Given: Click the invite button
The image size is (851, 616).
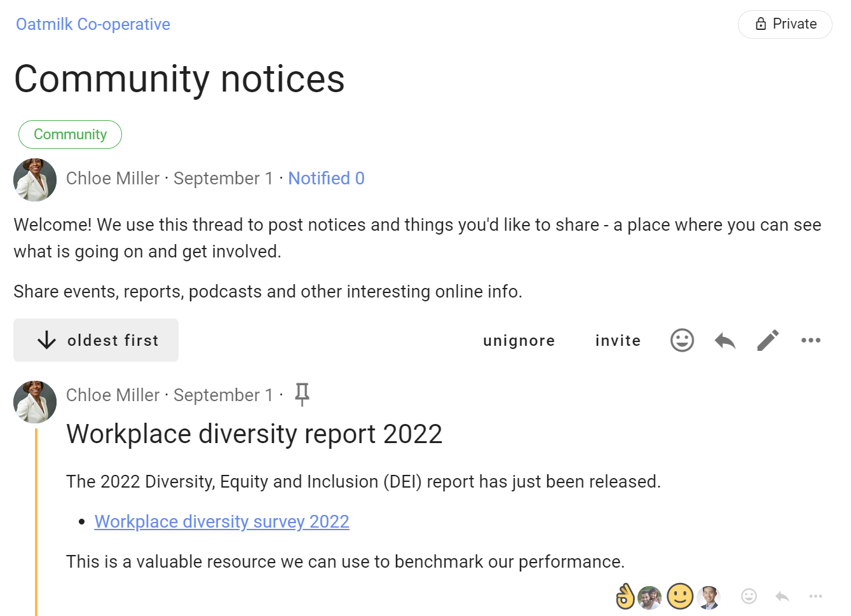Looking at the screenshot, I should [x=618, y=341].
